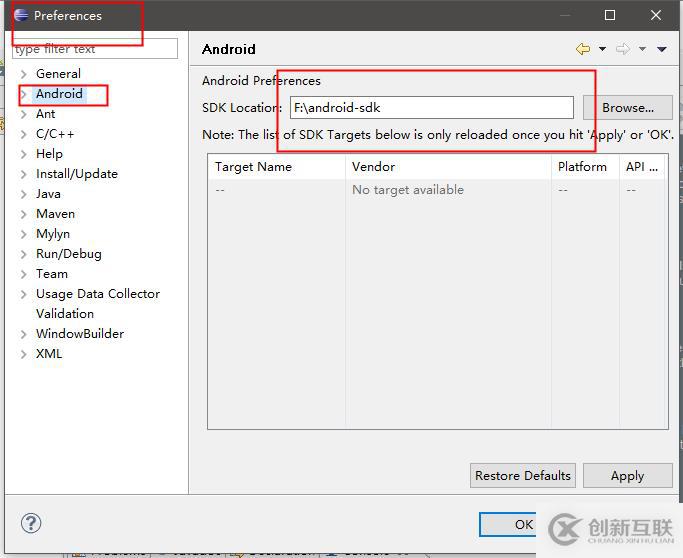Screen dimensions: 683x558
Task: Select Usage Data Collector in the tree
Action: 98,294
